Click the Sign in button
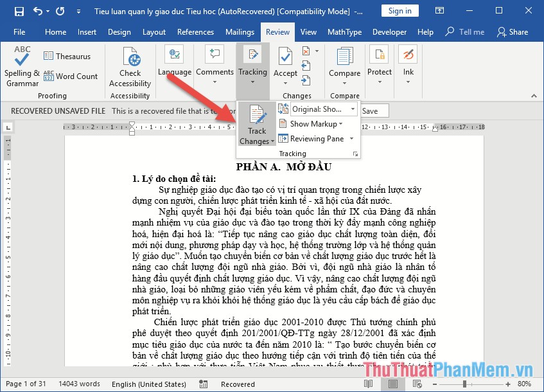Image resolution: width=544 pixels, height=392 pixels. (399, 11)
